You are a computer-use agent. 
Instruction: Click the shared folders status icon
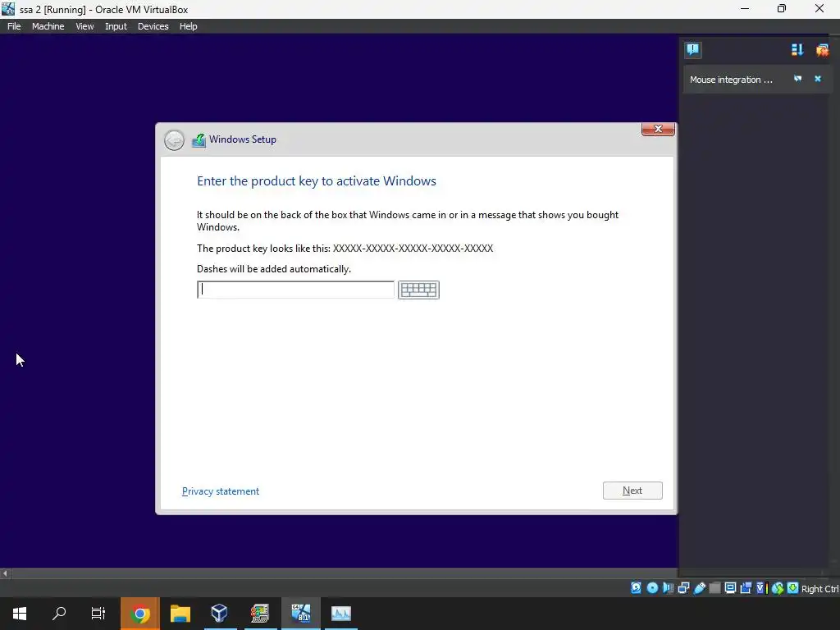pyautogui.click(x=714, y=588)
